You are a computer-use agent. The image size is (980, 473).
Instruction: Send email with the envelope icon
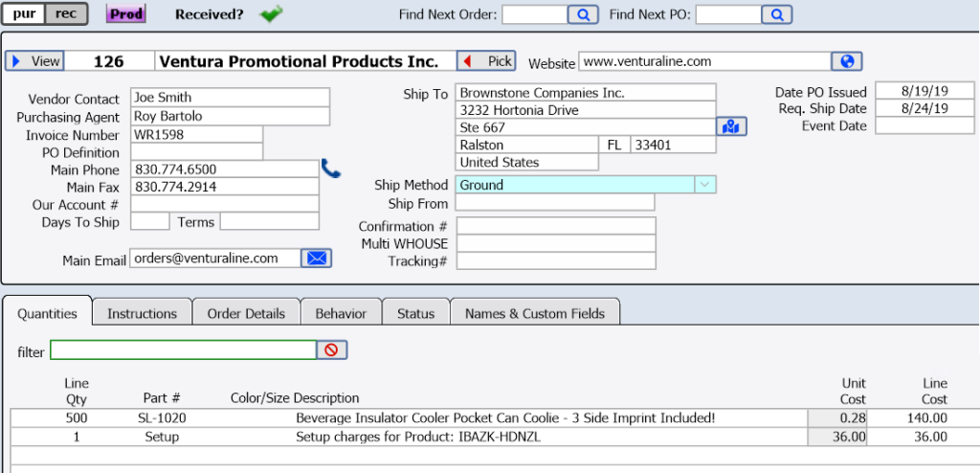(x=317, y=259)
